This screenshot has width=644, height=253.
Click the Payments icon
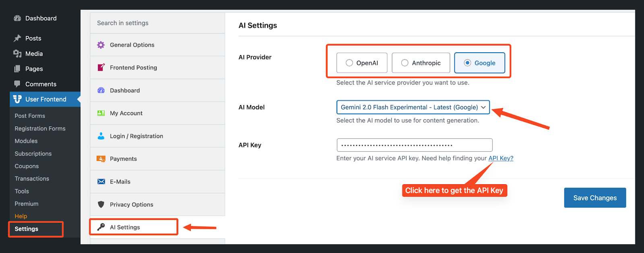click(x=101, y=159)
